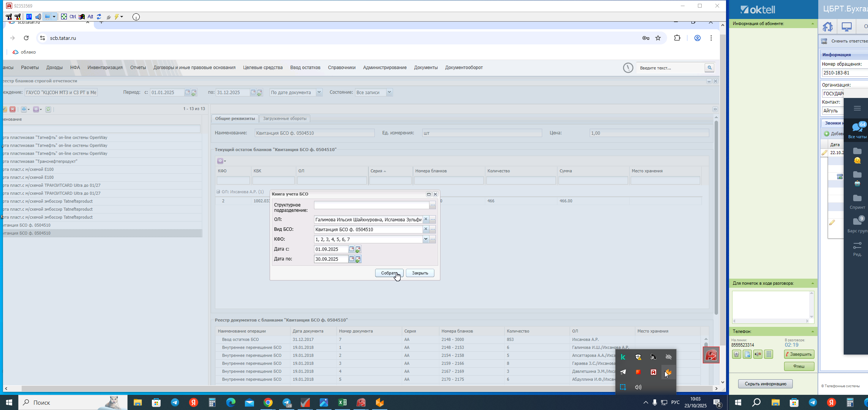Switch to 'Загруженные обороты' tab

coord(284,118)
